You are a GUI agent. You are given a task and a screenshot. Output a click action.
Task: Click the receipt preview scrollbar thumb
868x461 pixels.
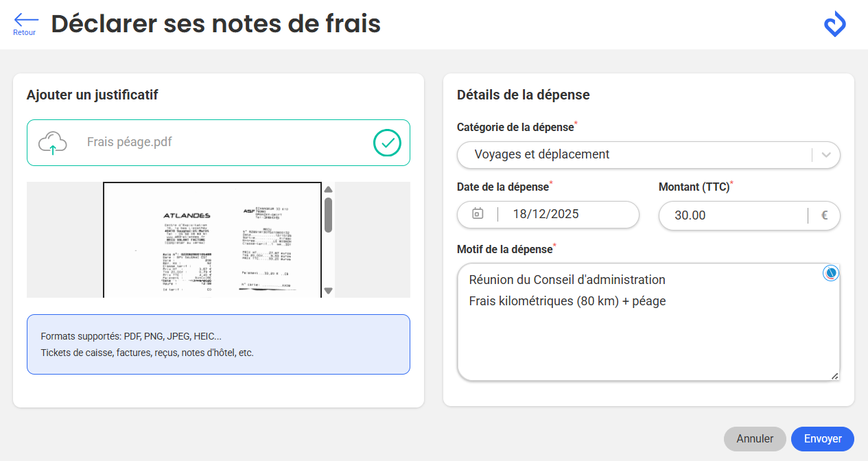tap(328, 214)
